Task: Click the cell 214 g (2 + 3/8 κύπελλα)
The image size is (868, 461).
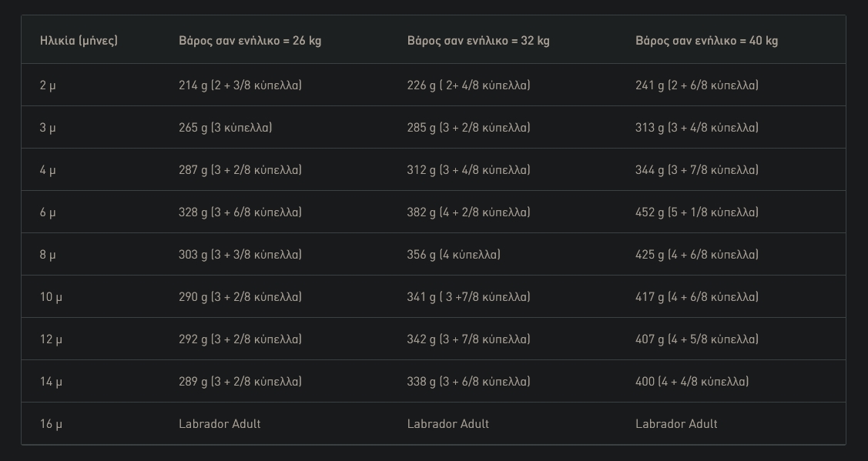Action: coord(240,85)
